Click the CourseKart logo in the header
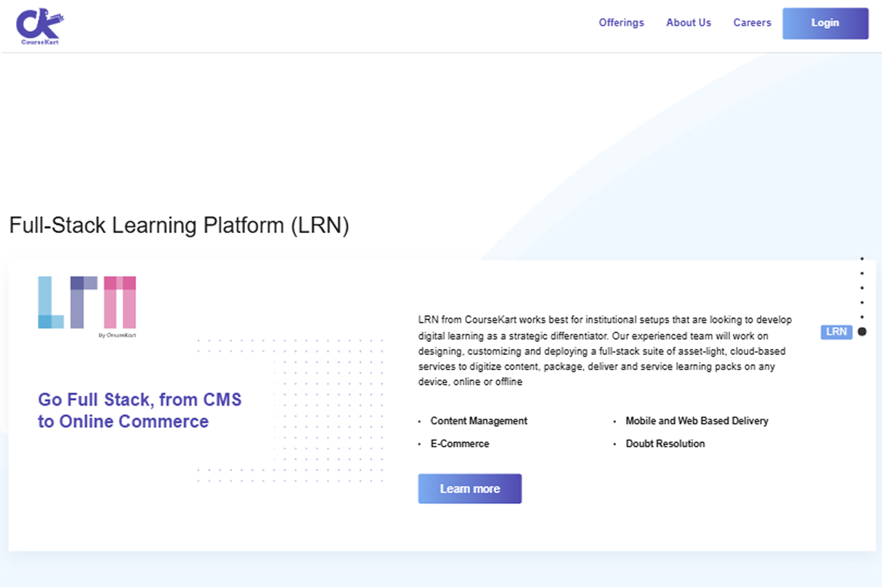The height and width of the screenshot is (588, 882). pos(40,27)
